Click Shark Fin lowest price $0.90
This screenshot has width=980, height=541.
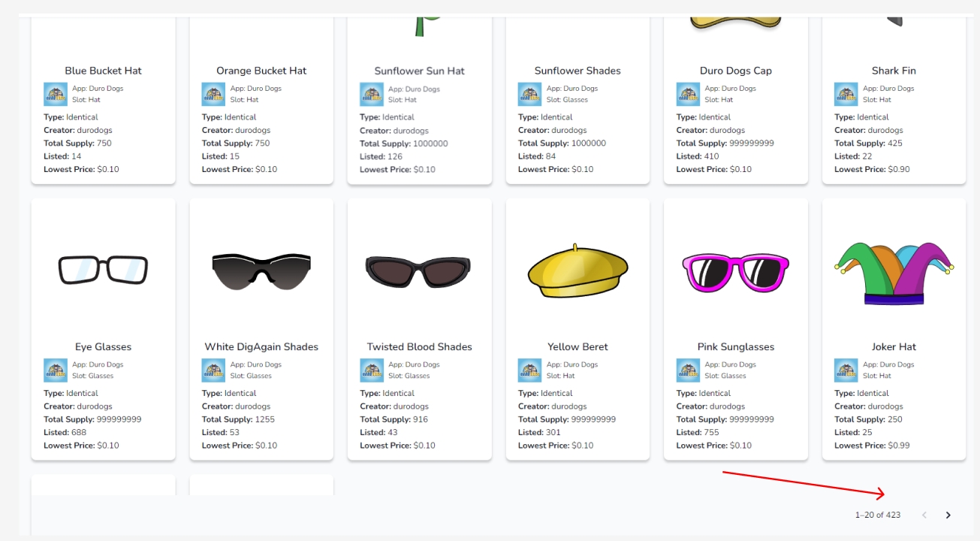(x=872, y=169)
